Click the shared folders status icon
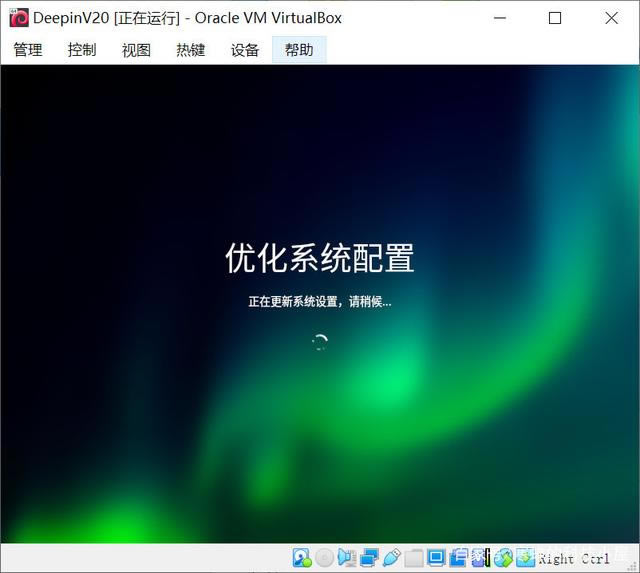This screenshot has height=573, width=640. (414, 558)
